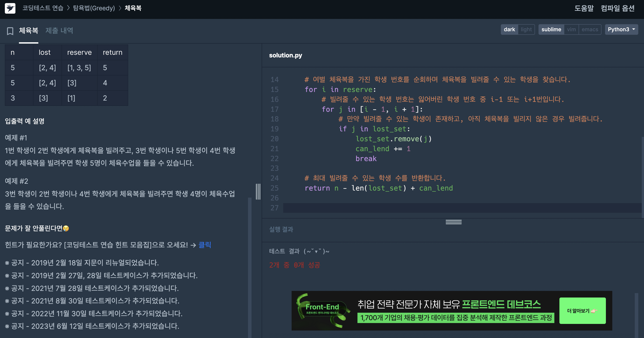644x338 pixels.
Task: Click empty line 27 in code editor
Action: click(462, 208)
